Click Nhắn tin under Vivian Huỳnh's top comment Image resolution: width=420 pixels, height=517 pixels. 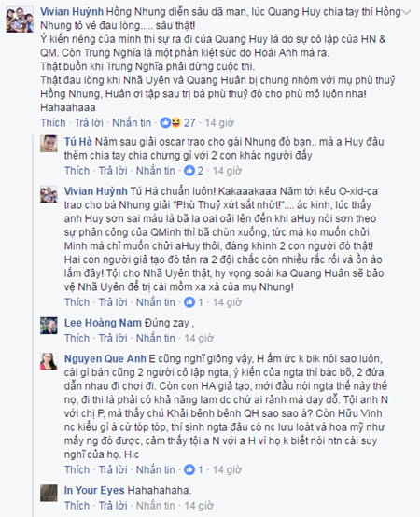(132, 123)
